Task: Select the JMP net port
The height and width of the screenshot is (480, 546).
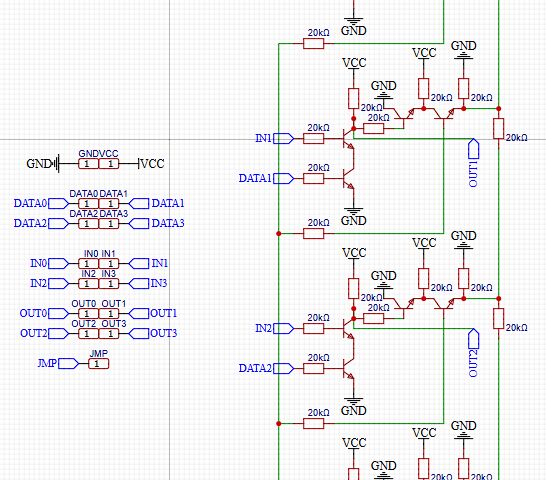Action: pos(69,364)
